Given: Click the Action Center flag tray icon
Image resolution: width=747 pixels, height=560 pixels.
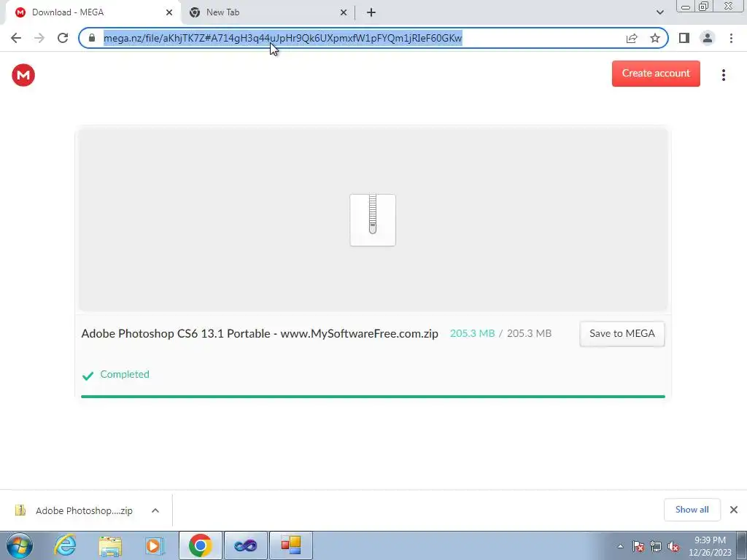Looking at the screenshot, I should pos(638,546).
